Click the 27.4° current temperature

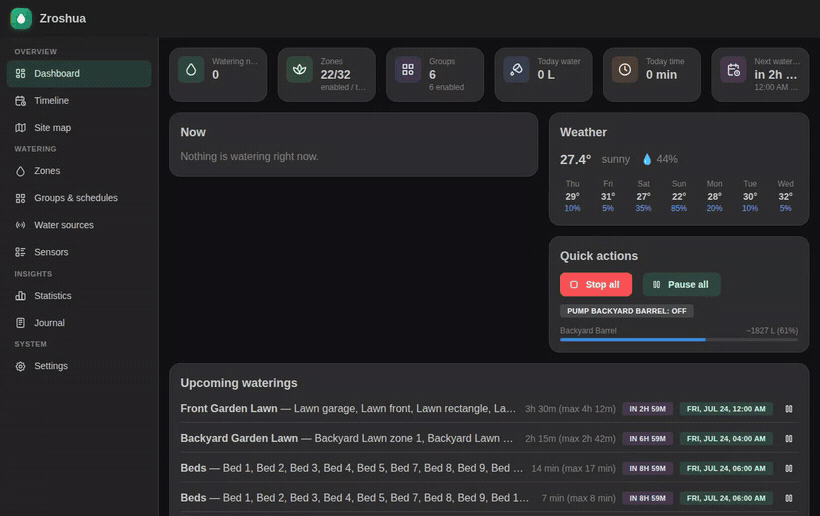[575, 159]
